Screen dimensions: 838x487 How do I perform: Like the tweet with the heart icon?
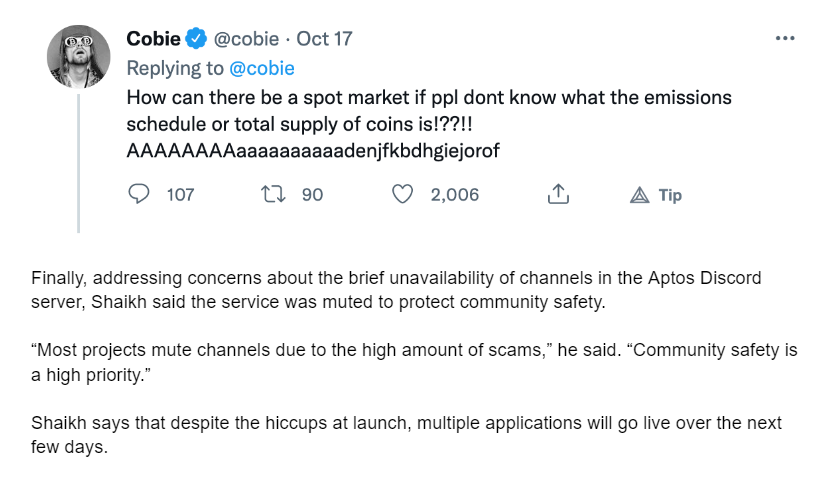point(402,194)
